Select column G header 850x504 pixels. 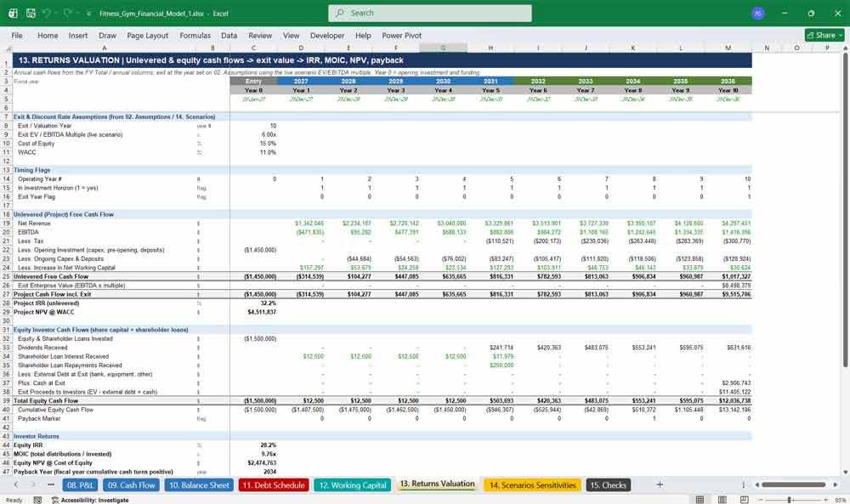443,48
